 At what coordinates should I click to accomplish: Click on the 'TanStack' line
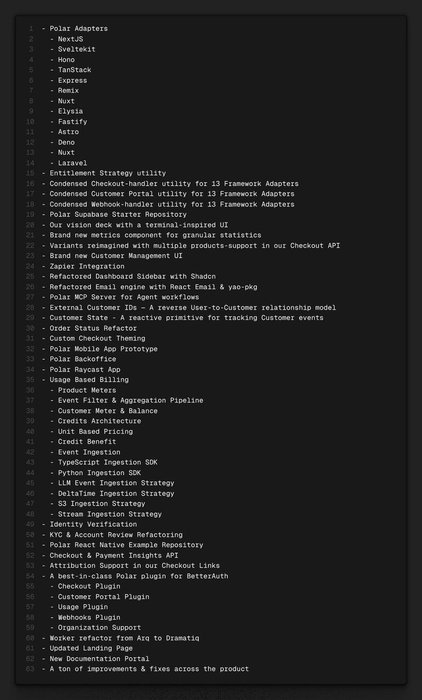[71, 70]
